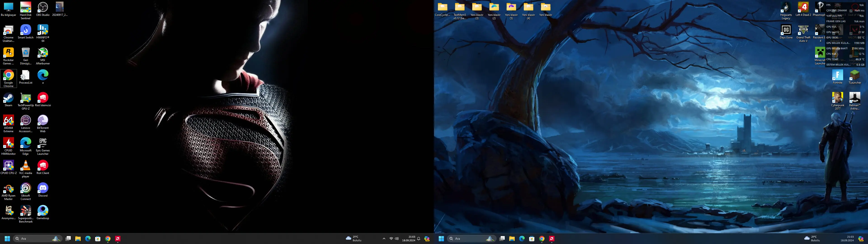Click the CPUID HWMonitor shortcut
Screen dimensions: 868x244
[8, 147]
